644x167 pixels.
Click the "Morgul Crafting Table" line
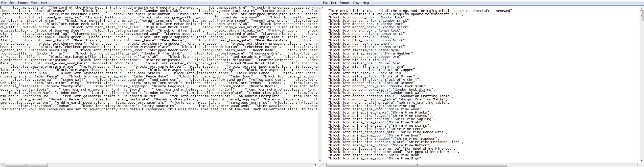point(387,99)
